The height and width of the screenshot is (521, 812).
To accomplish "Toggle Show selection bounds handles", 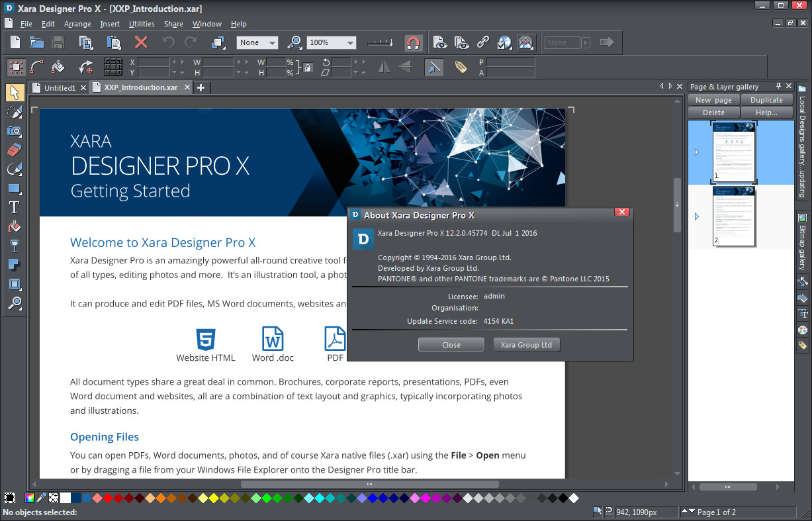I will (16, 67).
